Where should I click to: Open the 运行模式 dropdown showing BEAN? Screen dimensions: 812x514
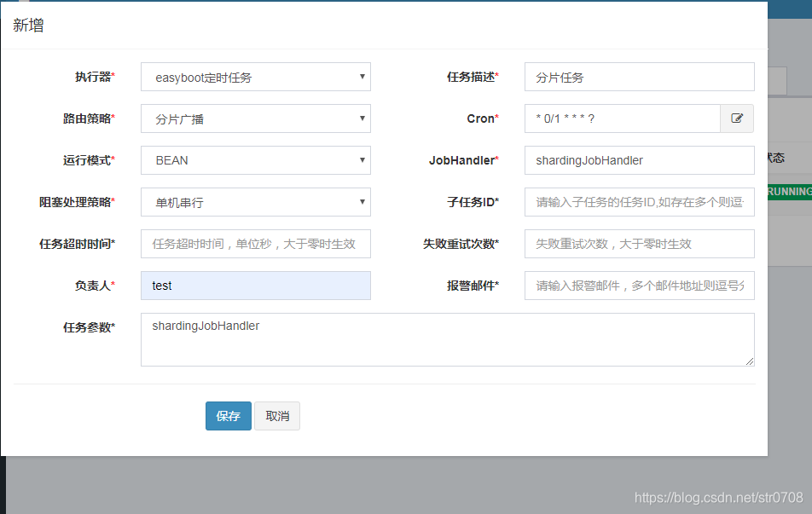(x=256, y=160)
